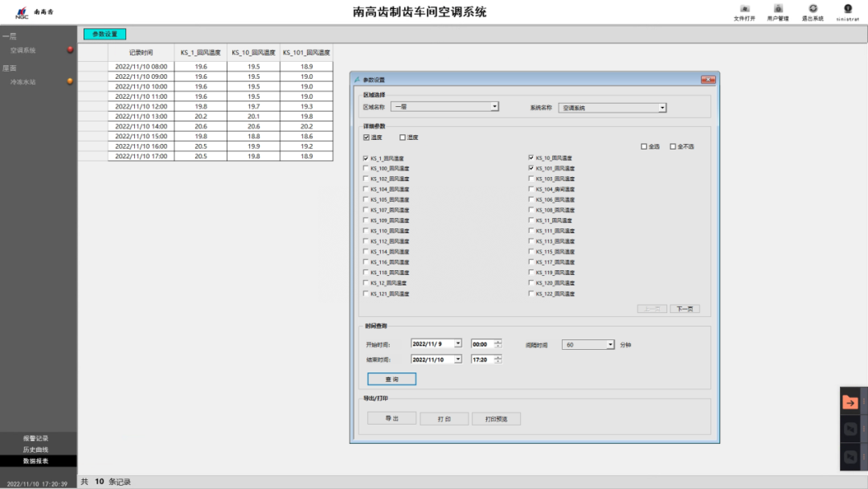Click the KS_10_回风温度 column header
868x489 pixels.
pyautogui.click(x=253, y=52)
